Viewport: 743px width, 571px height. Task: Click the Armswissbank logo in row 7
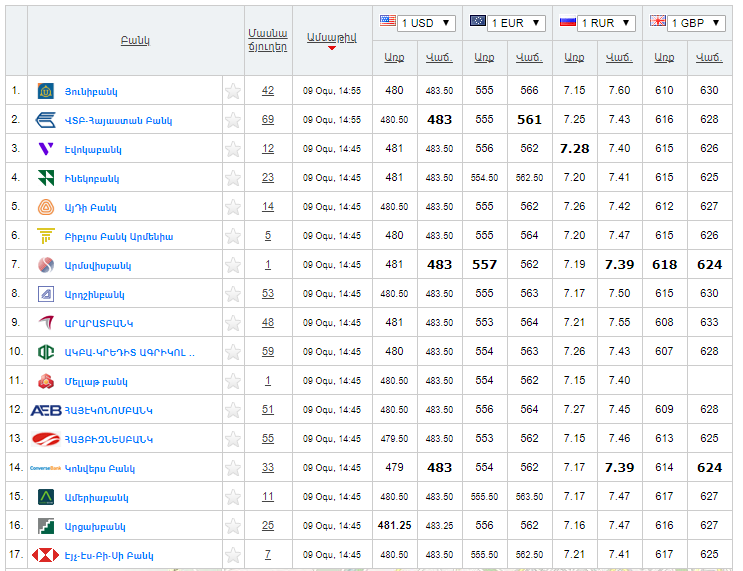(46, 265)
